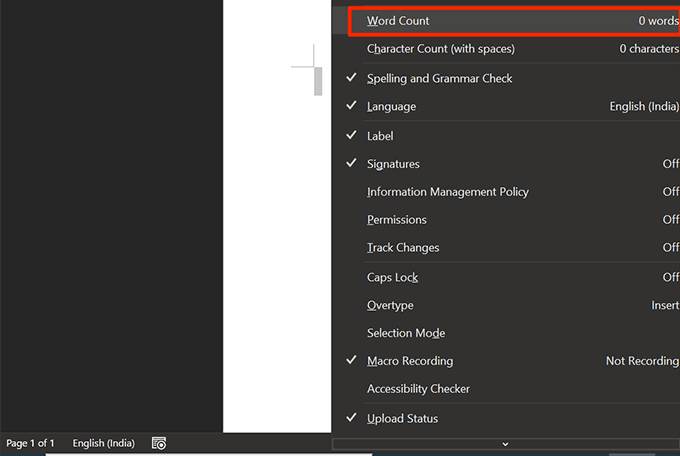The height and width of the screenshot is (456, 680).
Task: Select the Selection Mode entry
Action: click(x=405, y=333)
